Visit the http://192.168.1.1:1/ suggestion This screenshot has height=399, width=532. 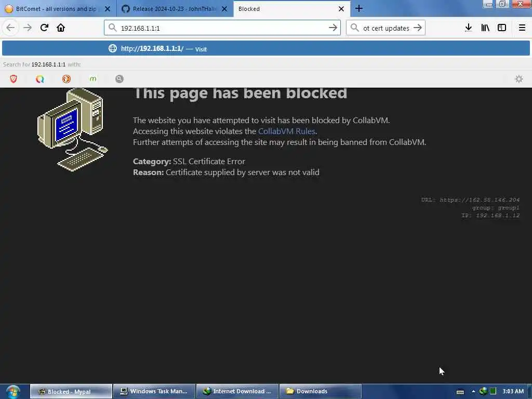point(265,48)
